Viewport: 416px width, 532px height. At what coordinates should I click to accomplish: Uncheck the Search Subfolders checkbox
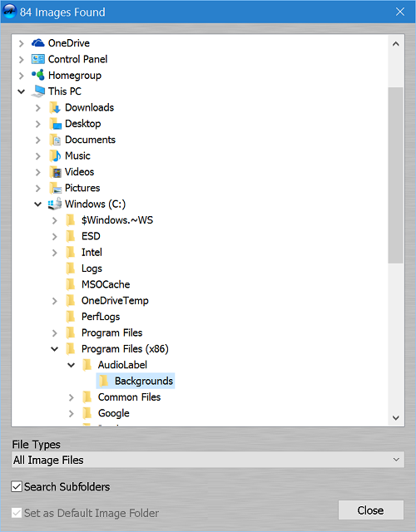pos(17,486)
